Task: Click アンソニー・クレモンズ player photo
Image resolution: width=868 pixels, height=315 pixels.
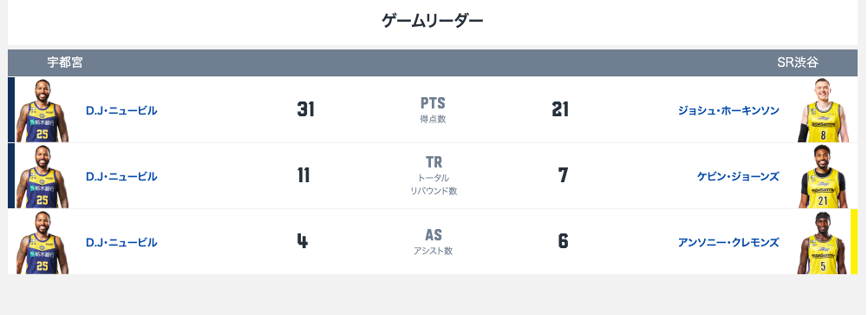Action: tap(823, 242)
